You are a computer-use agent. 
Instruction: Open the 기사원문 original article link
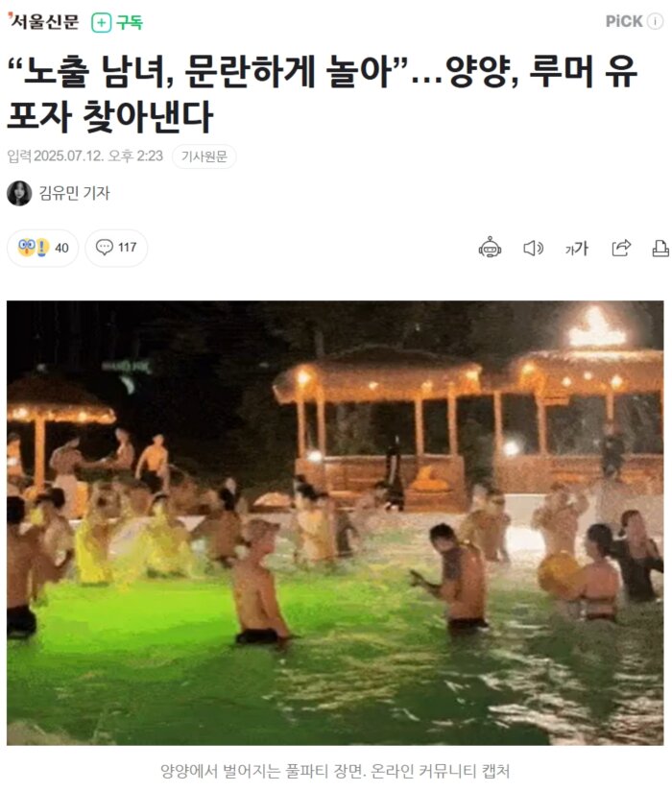click(204, 156)
